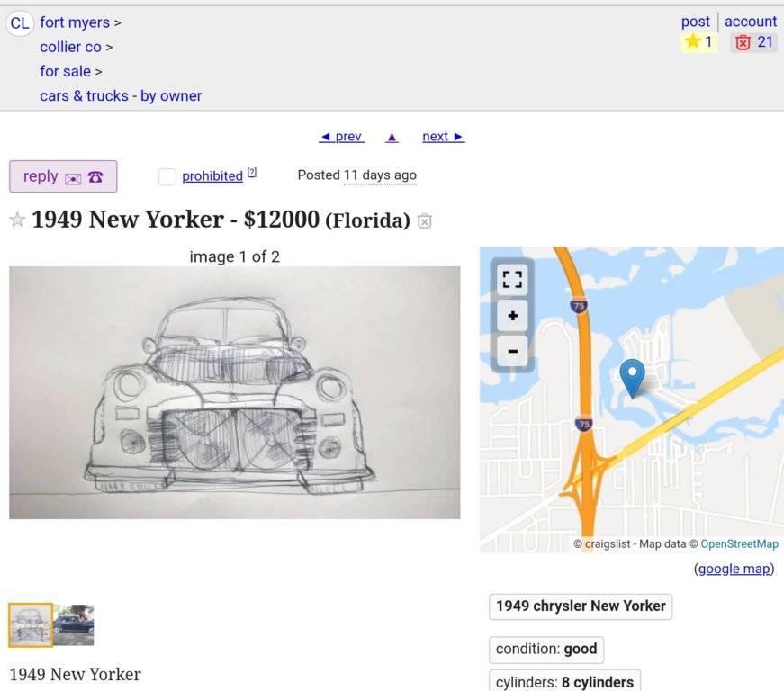The height and width of the screenshot is (691, 784).
Task: Go up to listings with triangle icon
Action: click(392, 137)
